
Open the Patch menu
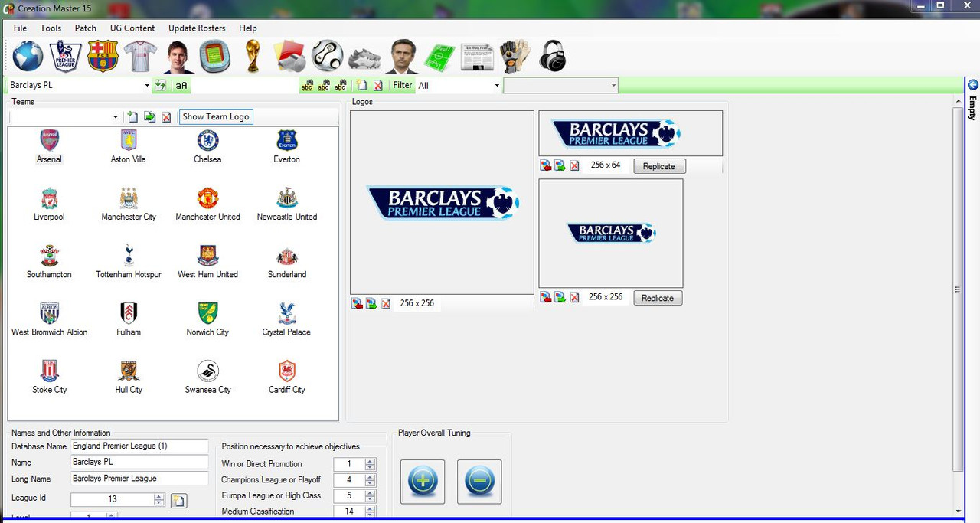[x=86, y=28]
